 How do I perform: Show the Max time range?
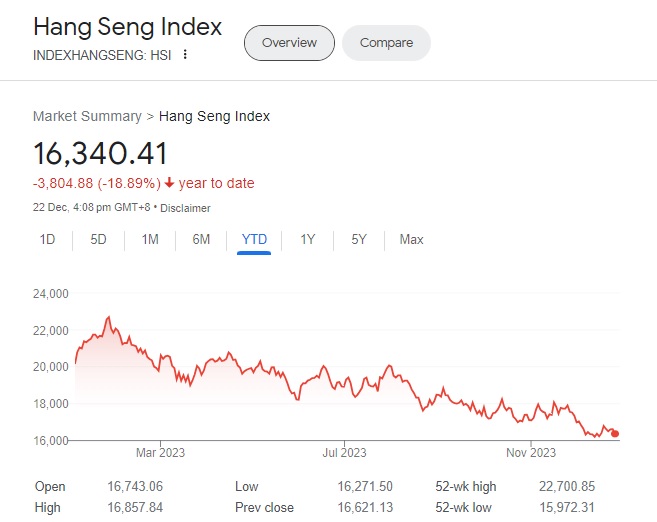click(x=411, y=239)
